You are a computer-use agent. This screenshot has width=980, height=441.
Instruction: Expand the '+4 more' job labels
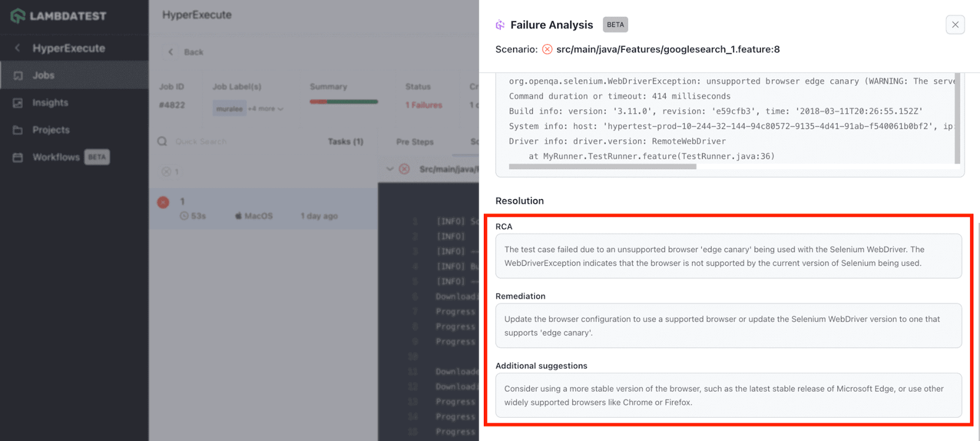265,109
